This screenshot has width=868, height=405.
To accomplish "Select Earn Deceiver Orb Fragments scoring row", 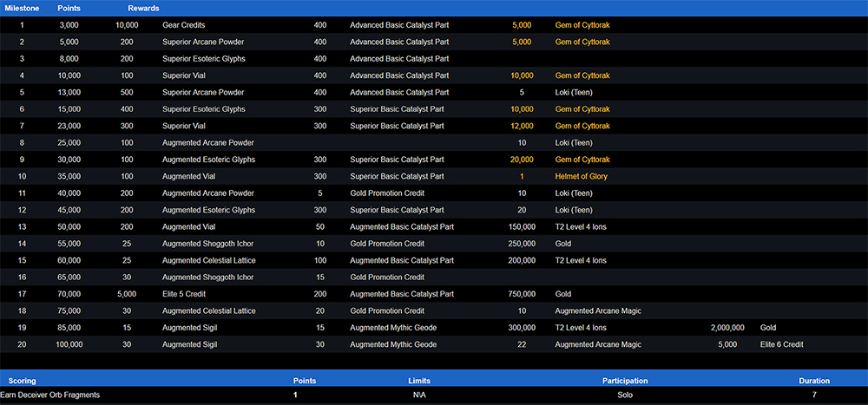I will click(x=50, y=395).
